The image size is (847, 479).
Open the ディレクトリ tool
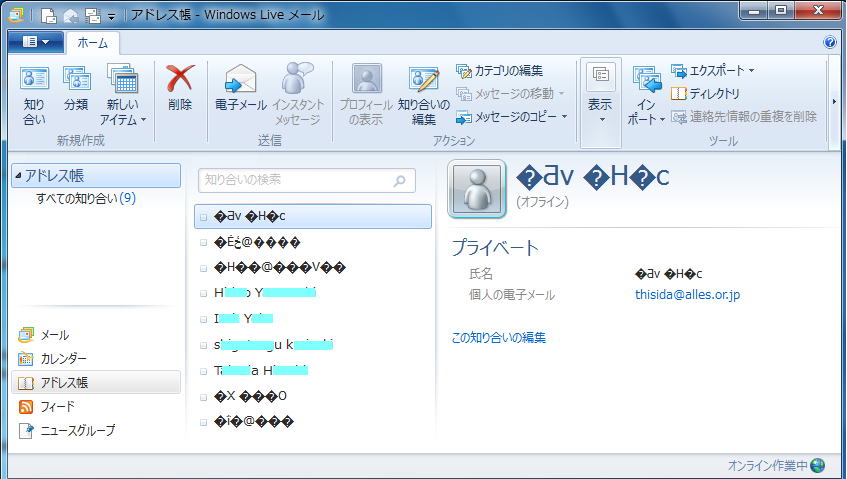click(705, 94)
